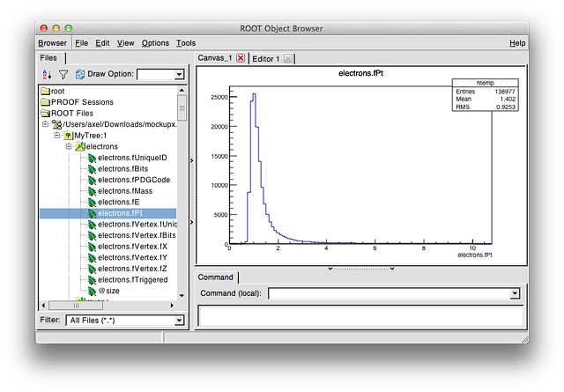Image resolution: width=564 pixels, height=392 pixels.
Task: Click the electrons branch icon
Action: coord(79,146)
